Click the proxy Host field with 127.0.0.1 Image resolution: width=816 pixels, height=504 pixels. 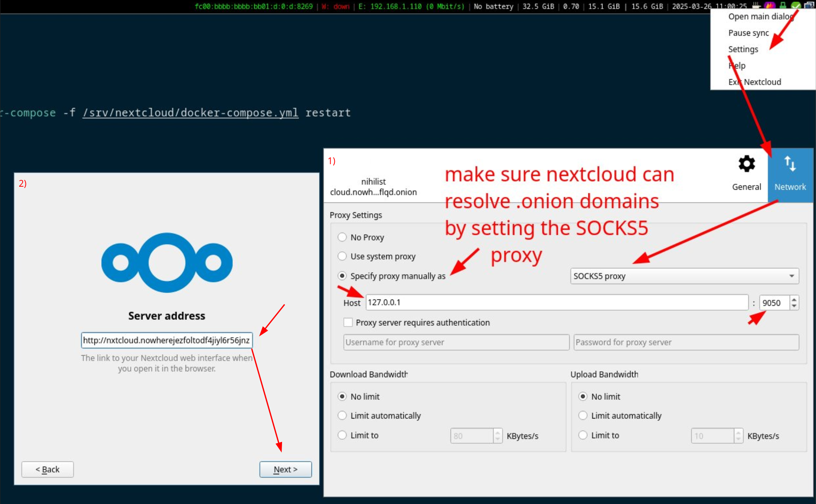[x=556, y=302]
